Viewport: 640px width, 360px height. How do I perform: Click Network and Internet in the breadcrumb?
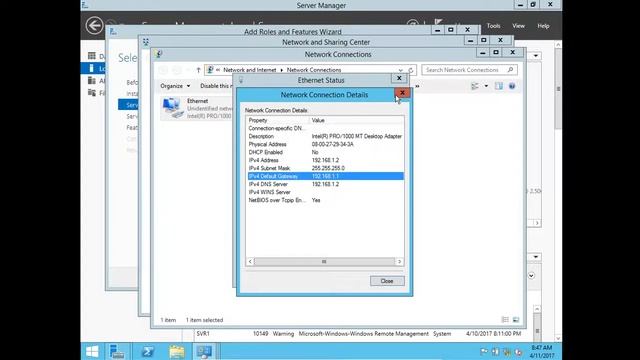click(250, 70)
